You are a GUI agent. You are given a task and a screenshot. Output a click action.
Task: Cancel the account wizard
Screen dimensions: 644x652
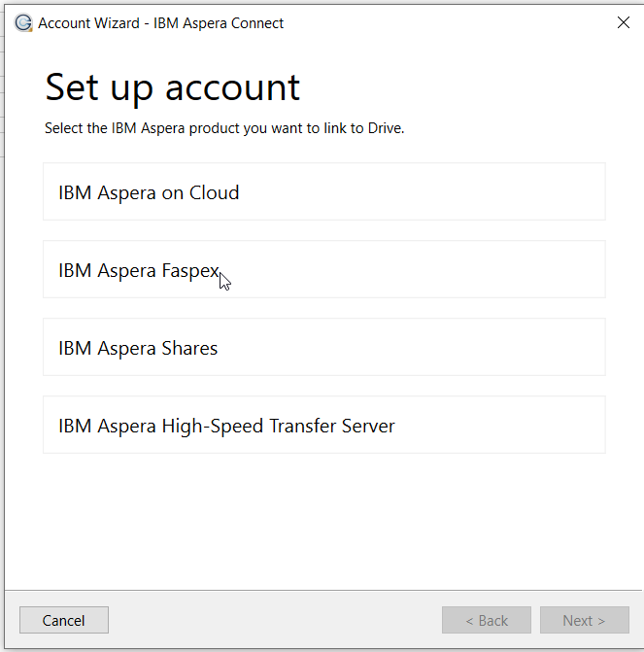pyautogui.click(x=64, y=620)
